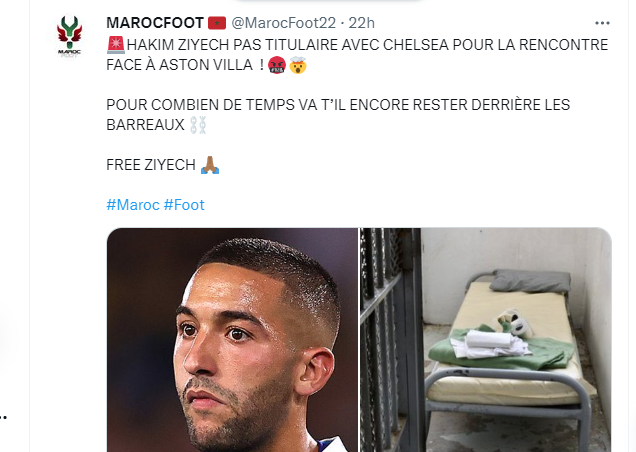Click the POUR COMBIEN DE TEMPS paragraph
Image resolution: width=636 pixels, height=452 pixels.
338,114
